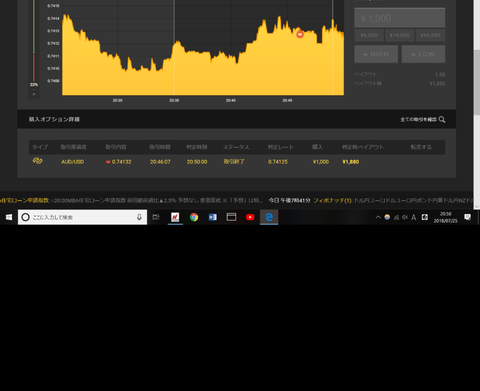480x391 pixels.
Task: Switch to Microsoft Edge on the taskbar
Action: click(x=269, y=217)
